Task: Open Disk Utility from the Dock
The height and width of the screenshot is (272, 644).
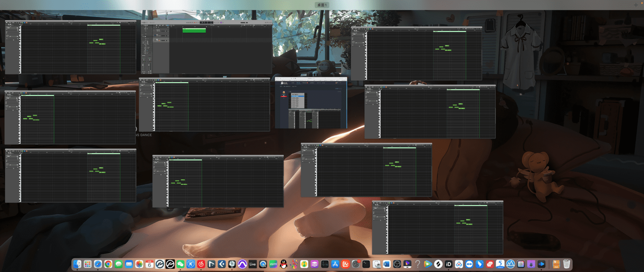Action: pyautogui.click(x=376, y=264)
